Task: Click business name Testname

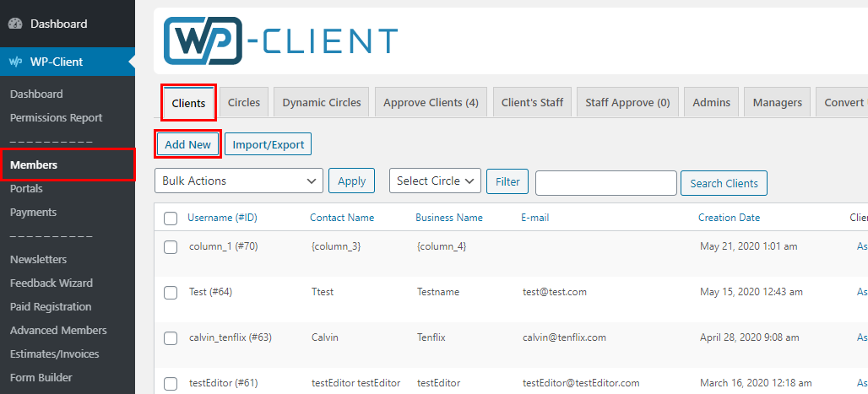Action: point(438,292)
